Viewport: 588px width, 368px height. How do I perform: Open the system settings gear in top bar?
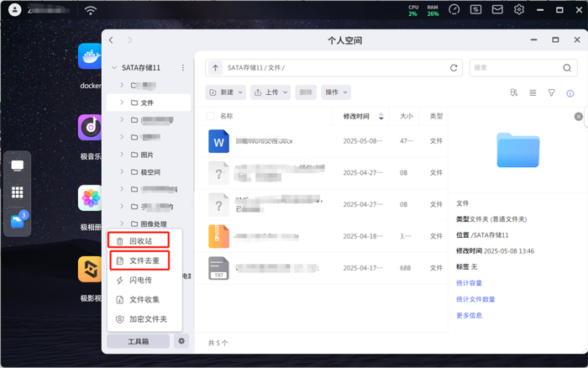point(519,9)
